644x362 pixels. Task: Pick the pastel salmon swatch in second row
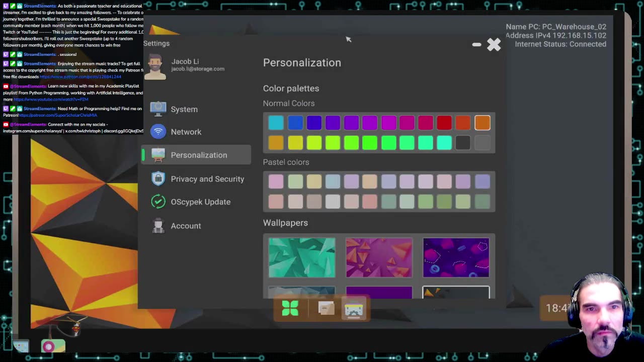pos(370,202)
